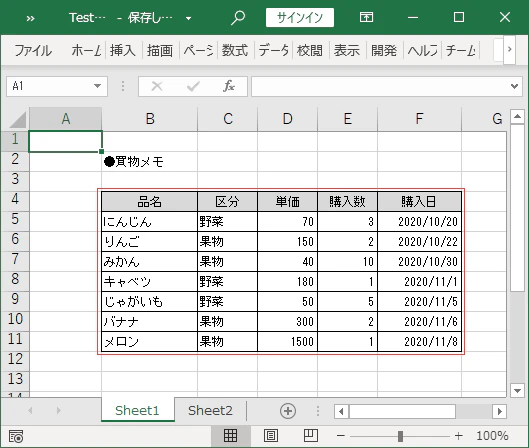Image resolution: width=529 pixels, height=448 pixels.
Task: Click the りんご cell
Action: click(x=149, y=242)
